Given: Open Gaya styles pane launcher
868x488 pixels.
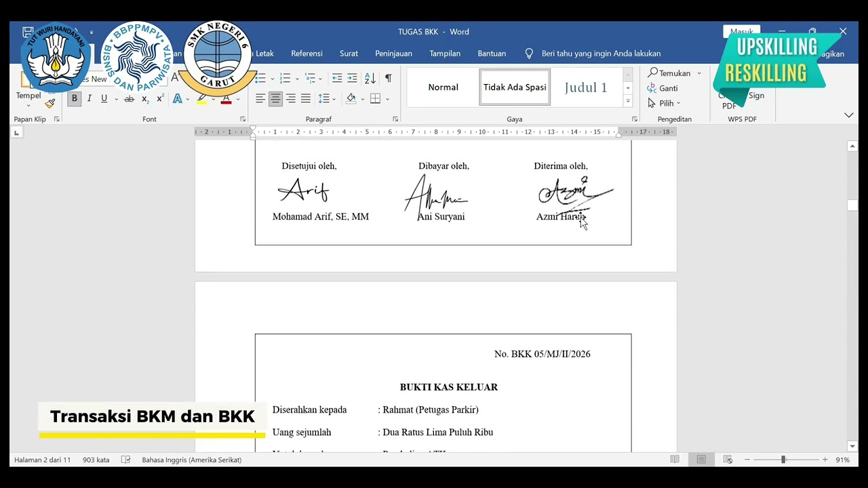Looking at the screenshot, I should (635, 119).
